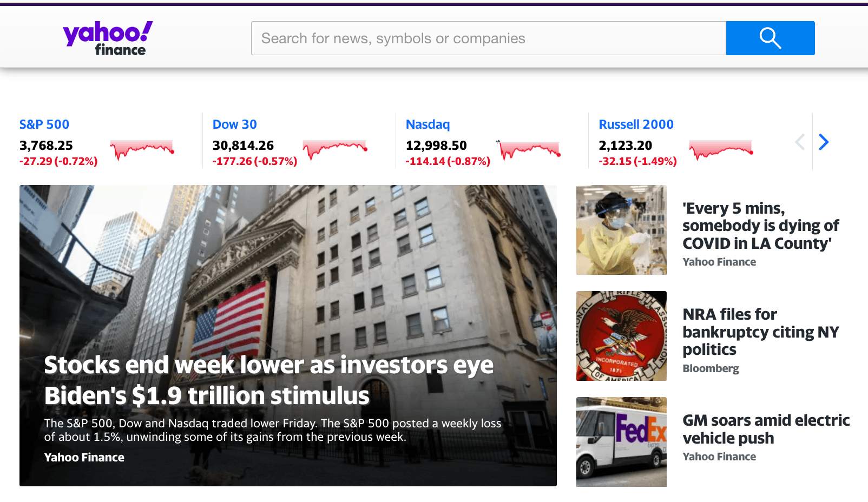This screenshot has width=868, height=502.
Task: Select the healthcare worker article thumbnail
Action: click(621, 230)
